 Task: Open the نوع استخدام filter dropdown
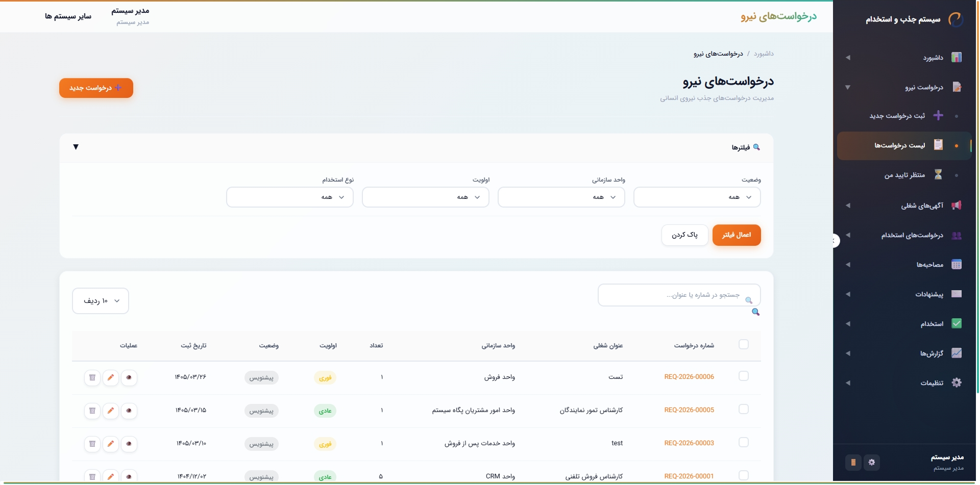point(290,197)
